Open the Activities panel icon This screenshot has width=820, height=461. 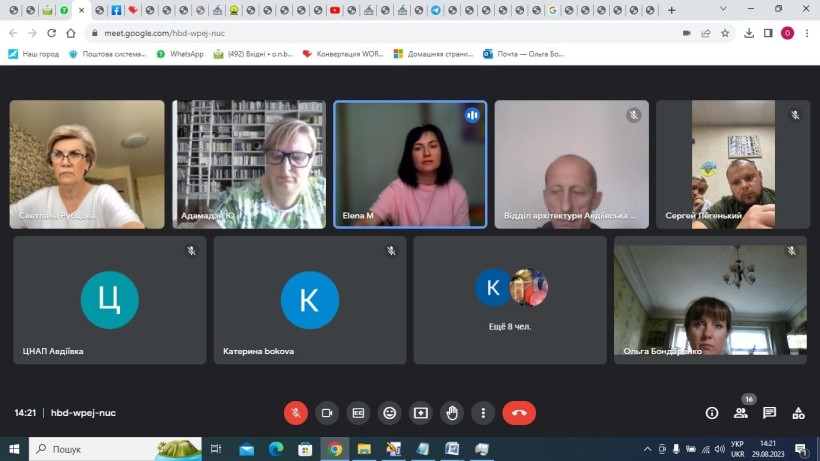pos(798,412)
